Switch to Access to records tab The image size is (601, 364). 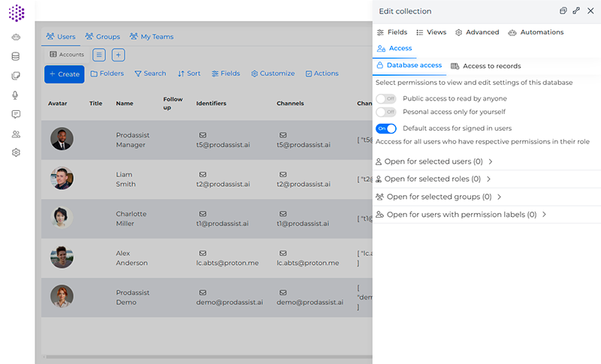(485, 66)
